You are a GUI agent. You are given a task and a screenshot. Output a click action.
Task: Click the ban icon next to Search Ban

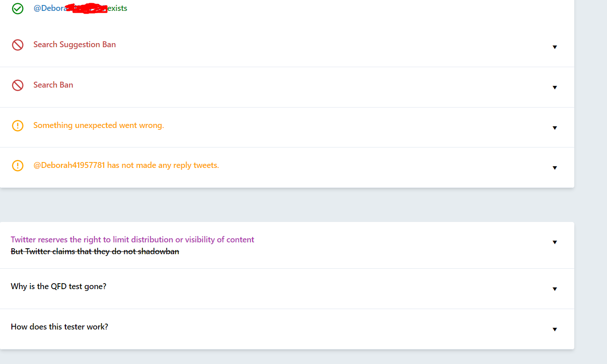pyautogui.click(x=18, y=85)
